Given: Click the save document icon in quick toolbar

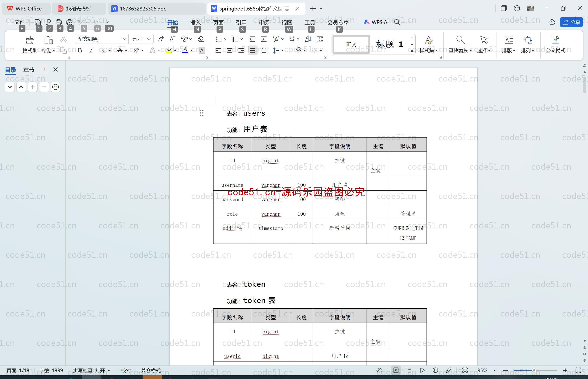Looking at the screenshot, I should pyautogui.click(x=38, y=22).
